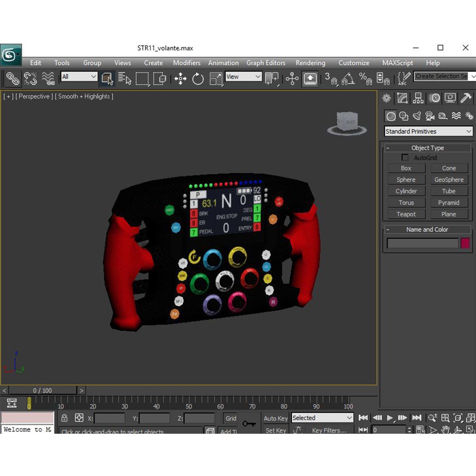476x476 pixels.
Task: Open the Graph Editors menu
Action: point(266,63)
